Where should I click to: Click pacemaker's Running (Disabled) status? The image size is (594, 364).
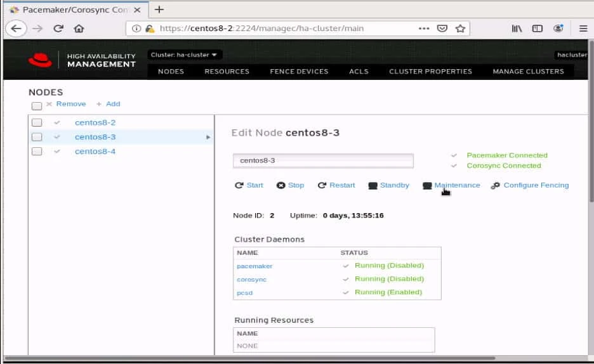pyautogui.click(x=389, y=266)
